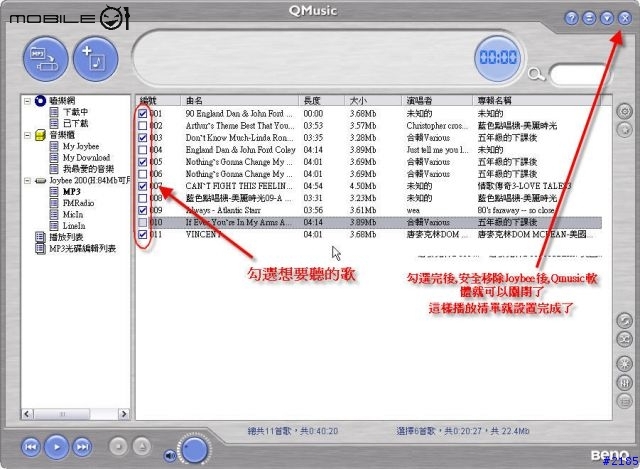The width and height of the screenshot is (640, 469).
Task: Click the tree panel right scroll arrow
Action: coord(124,414)
